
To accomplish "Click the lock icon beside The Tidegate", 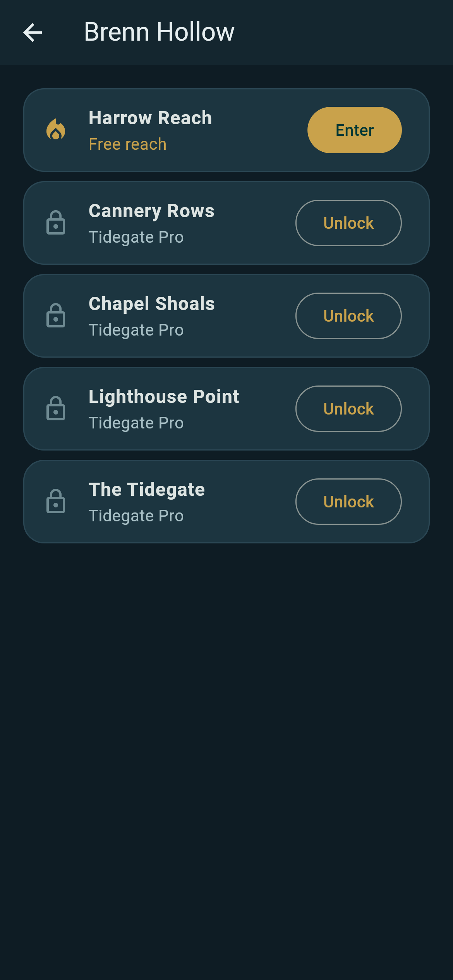I will (56, 501).
